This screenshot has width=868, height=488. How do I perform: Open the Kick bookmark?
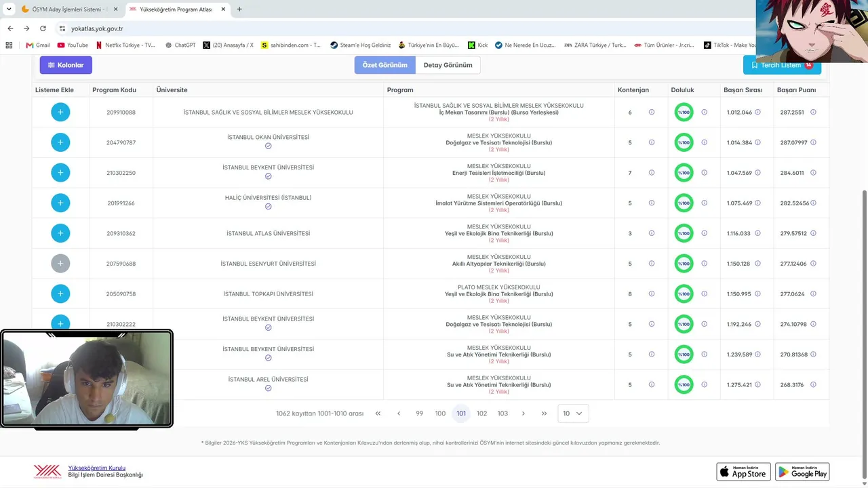pyautogui.click(x=478, y=45)
